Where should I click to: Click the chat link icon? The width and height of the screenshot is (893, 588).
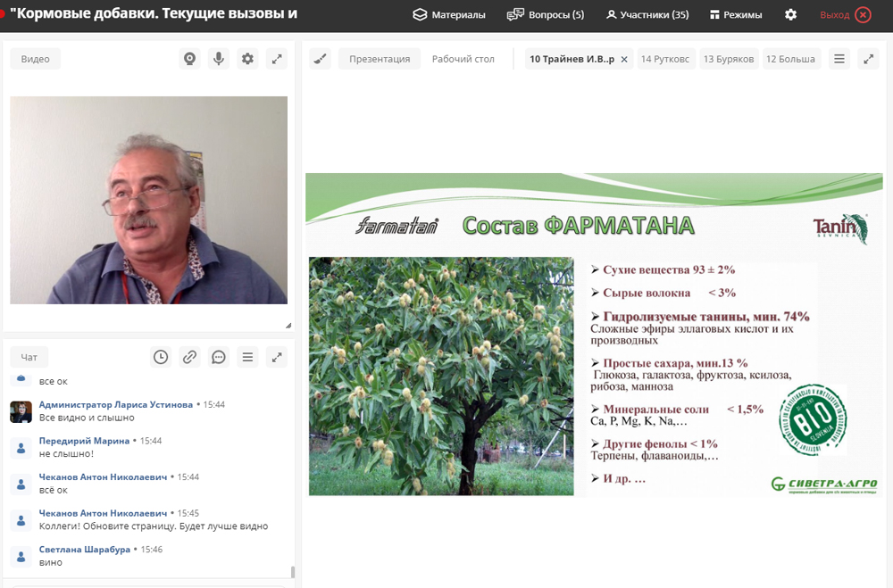tap(189, 357)
